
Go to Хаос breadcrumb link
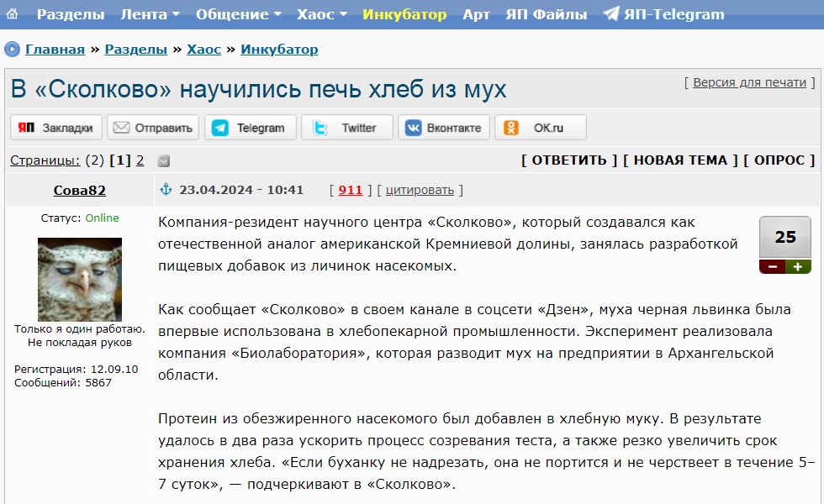pyautogui.click(x=203, y=50)
